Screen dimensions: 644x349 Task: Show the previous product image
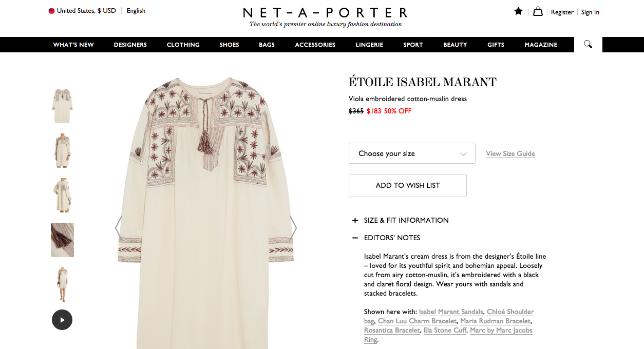pos(118,227)
